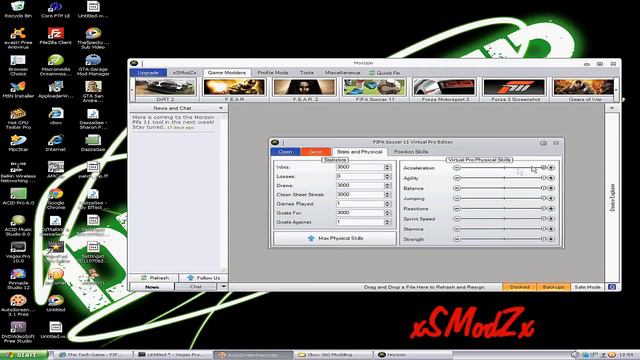Decrease Acceleration with its minus icon
This screenshot has height=360, width=640.
[x=457, y=168]
